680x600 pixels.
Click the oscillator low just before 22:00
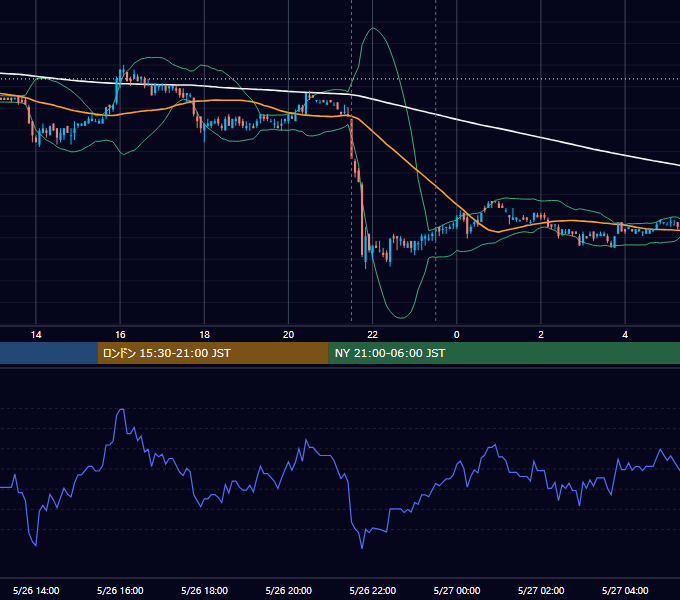coord(362,548)
